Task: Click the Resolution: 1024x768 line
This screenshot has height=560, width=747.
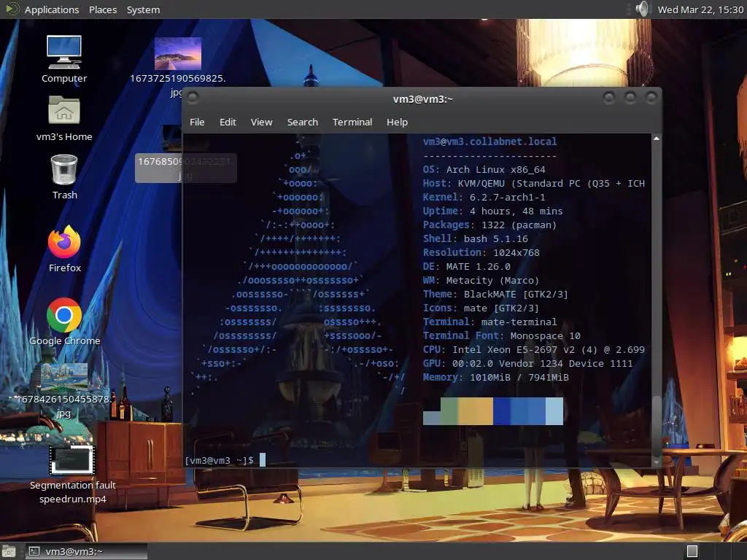Action: pos(481,252)
